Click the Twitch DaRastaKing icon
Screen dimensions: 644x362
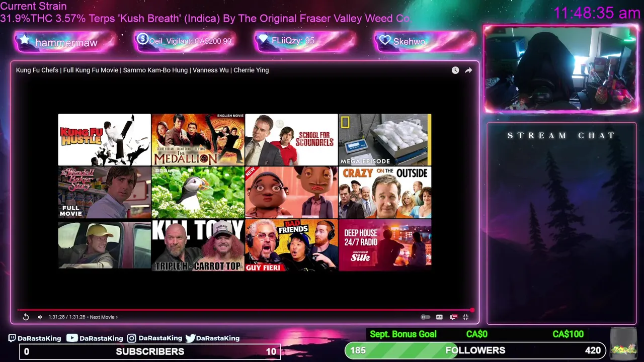point(12,338)
